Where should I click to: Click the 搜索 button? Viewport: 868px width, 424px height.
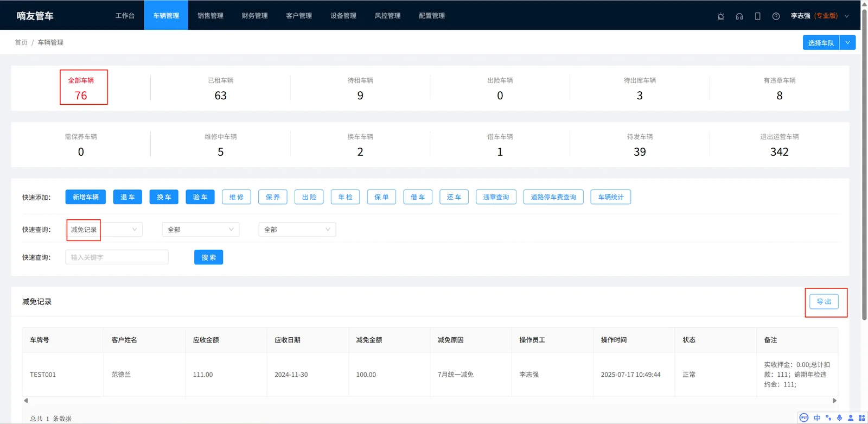click(209, 257)
